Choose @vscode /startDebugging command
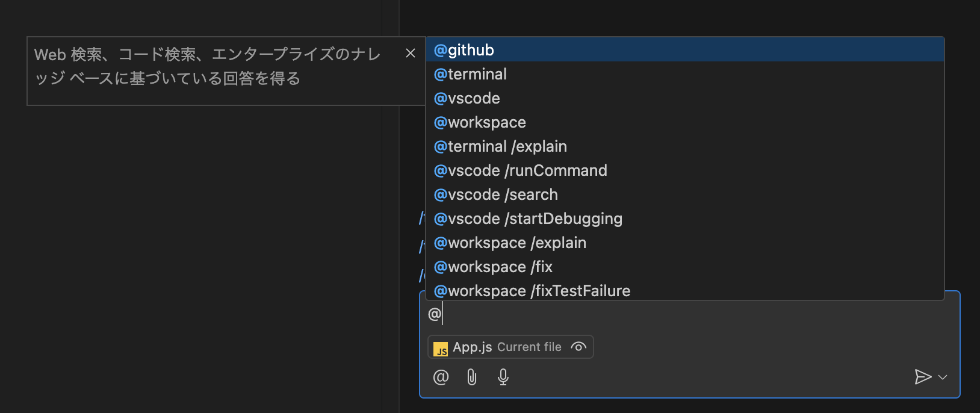This screenshot has height=413, width=980. 685,219
